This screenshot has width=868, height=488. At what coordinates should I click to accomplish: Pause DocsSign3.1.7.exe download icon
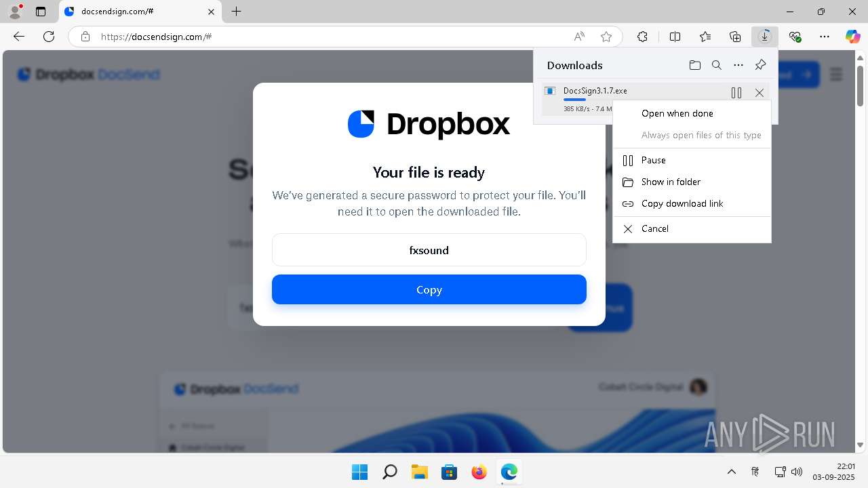click(736, 93)
